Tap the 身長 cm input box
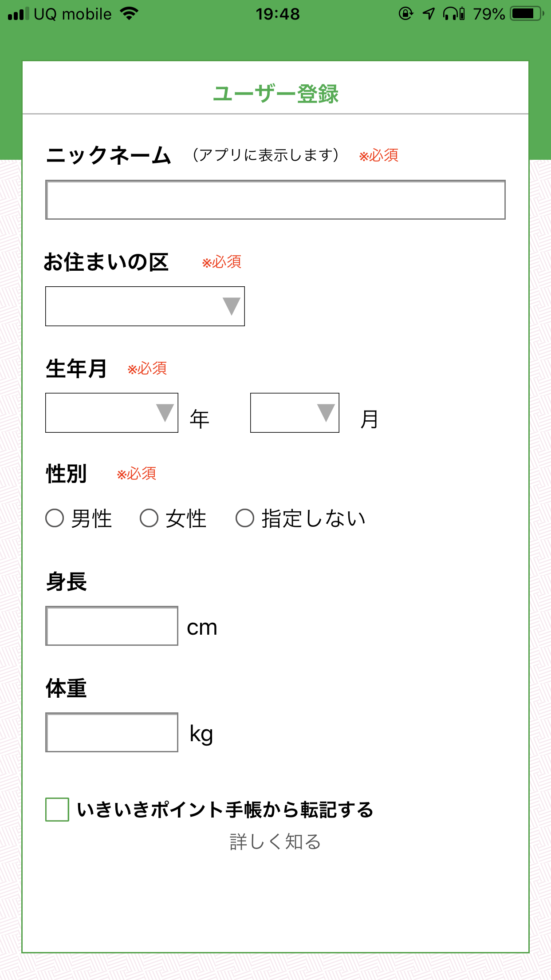 pos(112,626)
